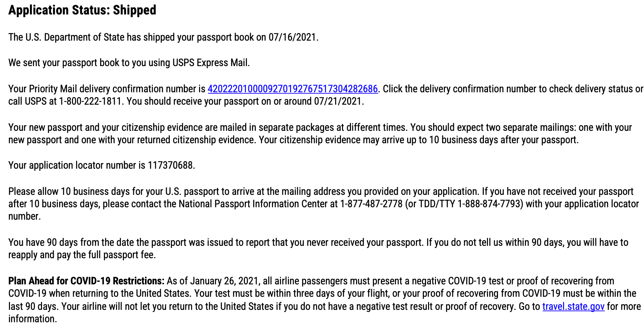The image size is (644, 325).
Task: Click the expected arrival date 07/21/2021
Action: 338,101
